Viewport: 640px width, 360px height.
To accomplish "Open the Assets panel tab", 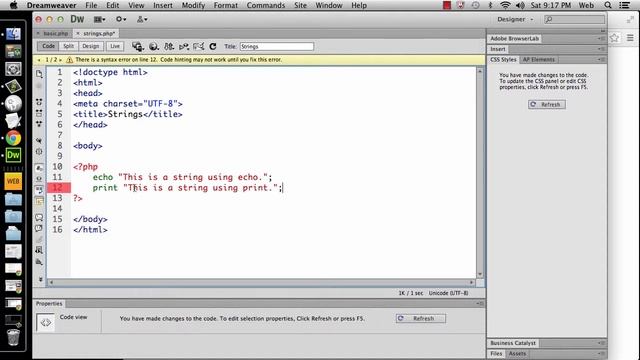I will click(517, 354).
